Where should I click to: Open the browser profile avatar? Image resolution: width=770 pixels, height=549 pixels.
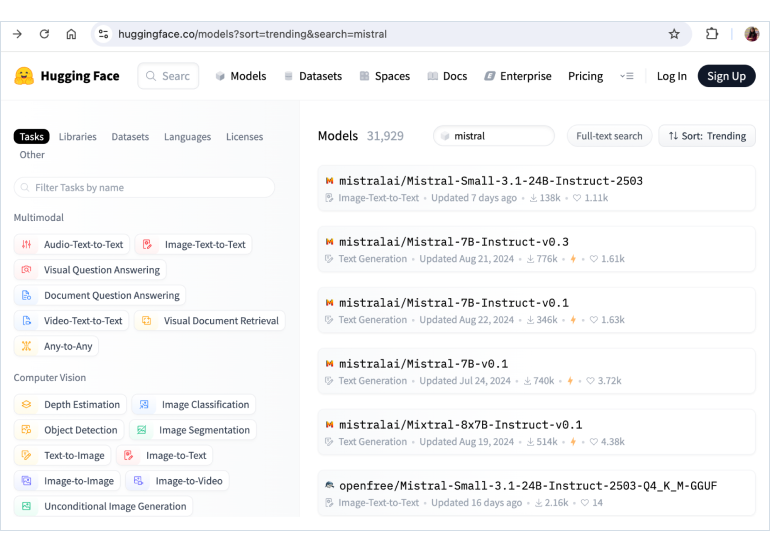point(751,34)
